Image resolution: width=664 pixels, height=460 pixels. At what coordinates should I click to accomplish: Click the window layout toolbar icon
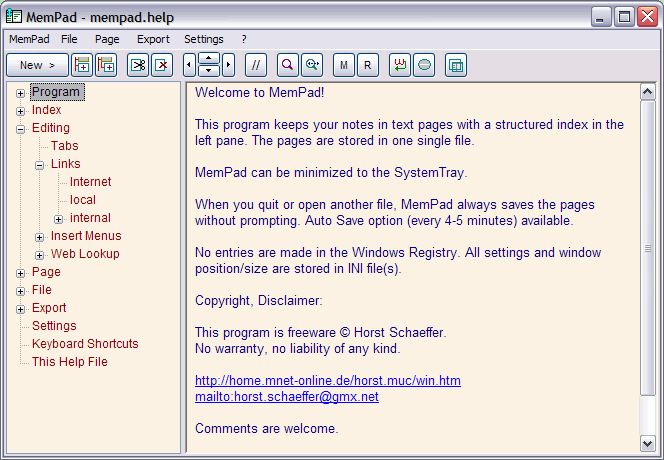[x=456, y=65]
